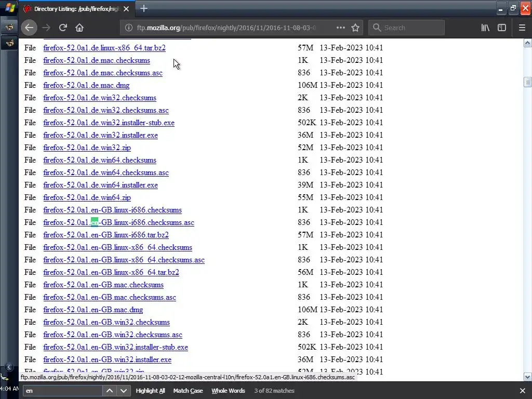Viewport: 532px width, 399px height.
Task: Download en-GB.linux-x86_64.tar.bz2
Action: [111, 272]
